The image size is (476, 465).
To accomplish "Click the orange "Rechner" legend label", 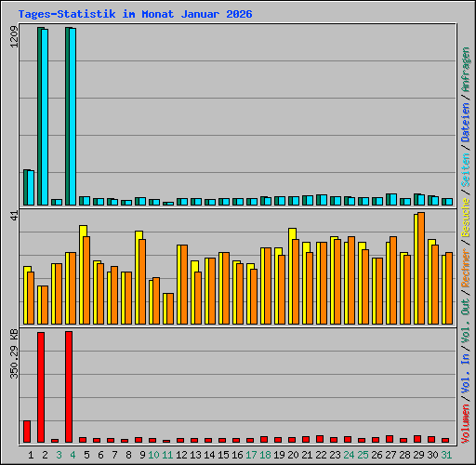I will pyautogui.click(x=466, y=268).
